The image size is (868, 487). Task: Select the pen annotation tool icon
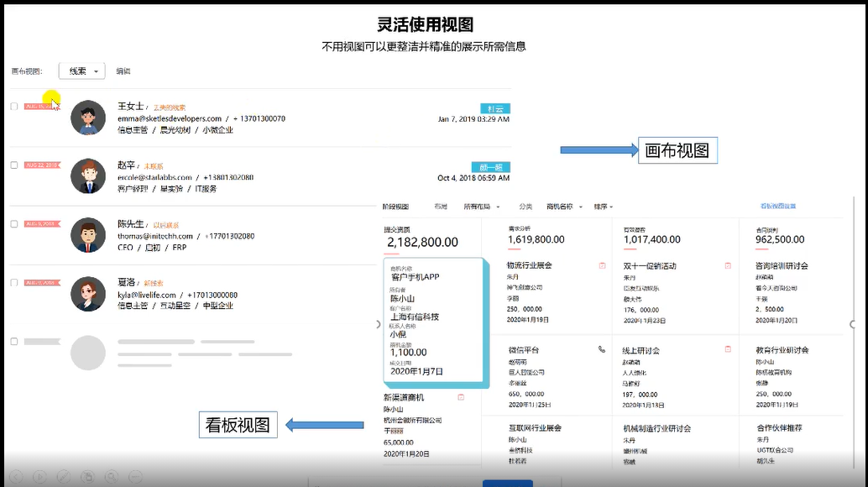(x=62, y=476)
